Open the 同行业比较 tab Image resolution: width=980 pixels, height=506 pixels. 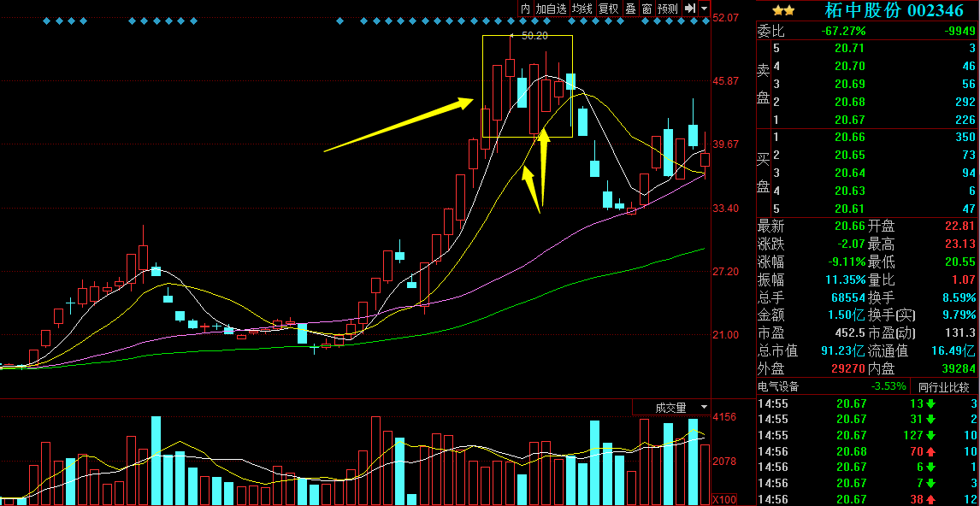point(945,386)
